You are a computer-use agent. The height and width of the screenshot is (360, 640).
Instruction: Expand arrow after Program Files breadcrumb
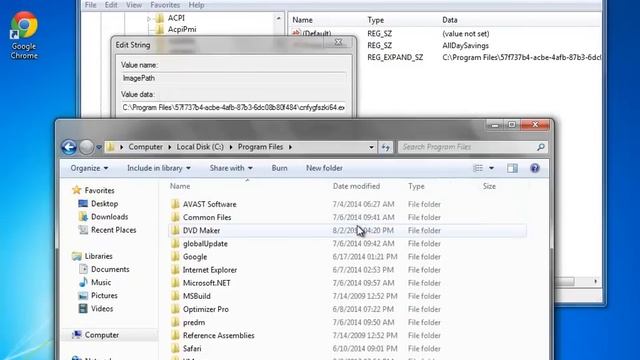click(290, 147)
